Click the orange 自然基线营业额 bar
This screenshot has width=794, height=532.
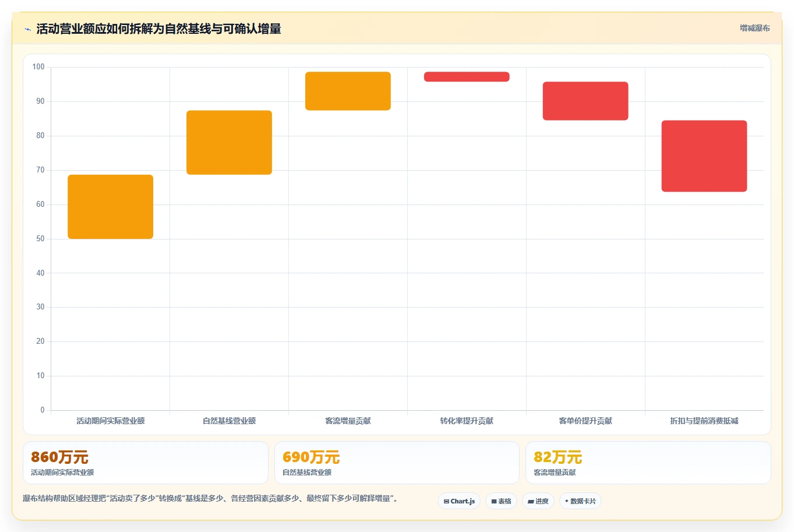click(x=229, y=142)
